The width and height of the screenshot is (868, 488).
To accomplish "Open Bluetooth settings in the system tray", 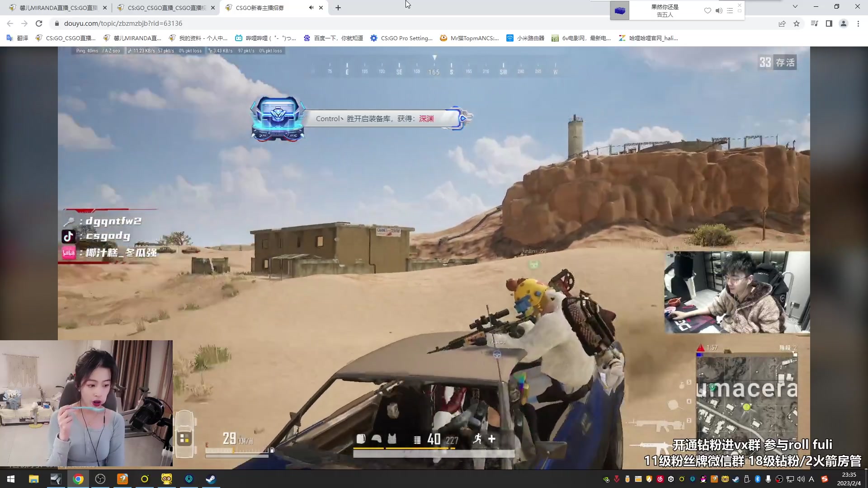I will [x=758, y=479].
